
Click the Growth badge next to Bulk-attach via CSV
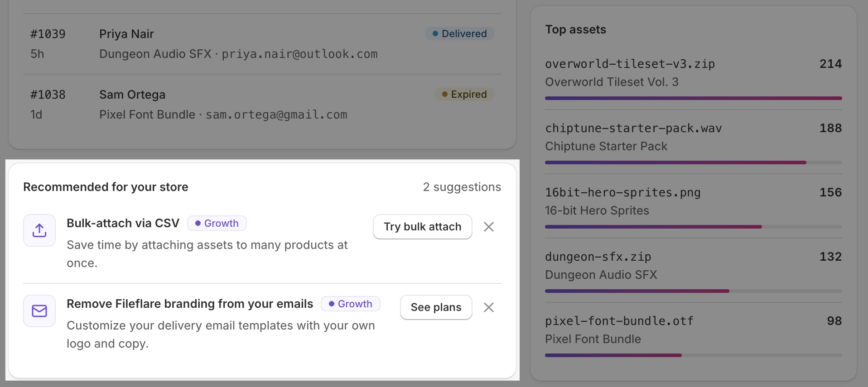pyautogui.click(x=217, y=223)
